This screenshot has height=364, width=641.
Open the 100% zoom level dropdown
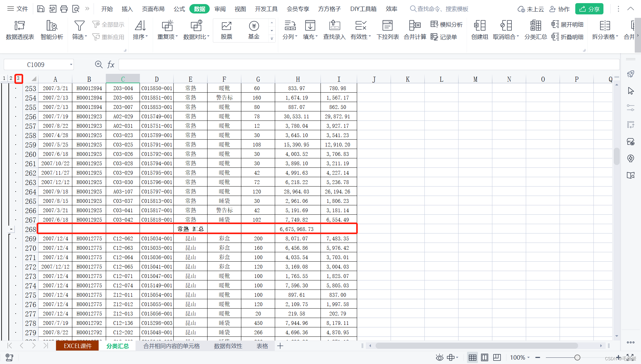point(520,357)
